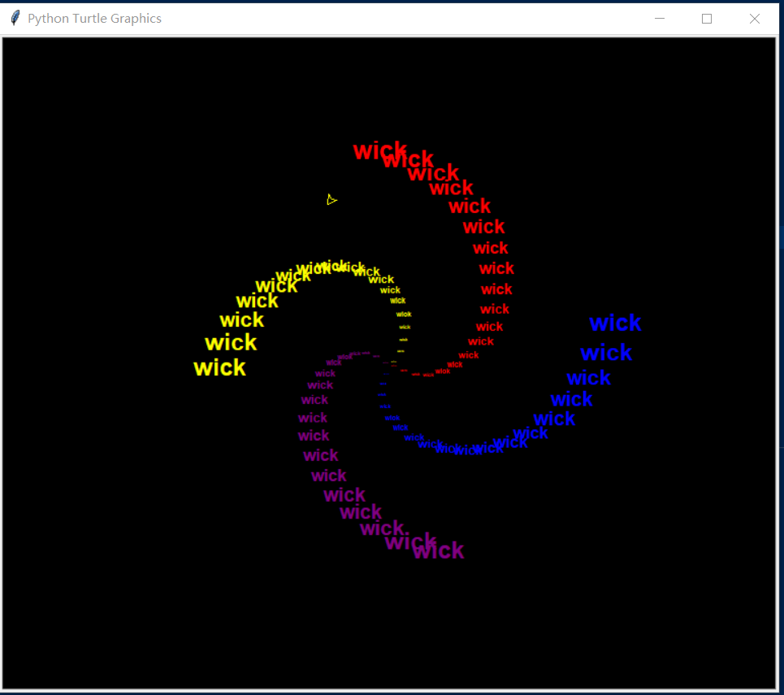This screenshot has height=695, width=784.
Task: Click the largest blue "wick" text
Action: point(615,323)
